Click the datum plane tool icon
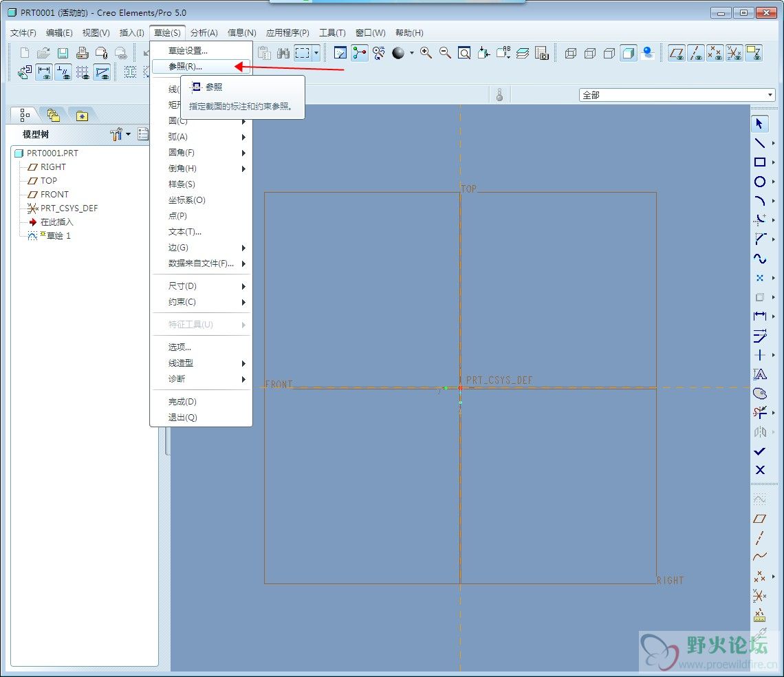 tap(759, 519)
